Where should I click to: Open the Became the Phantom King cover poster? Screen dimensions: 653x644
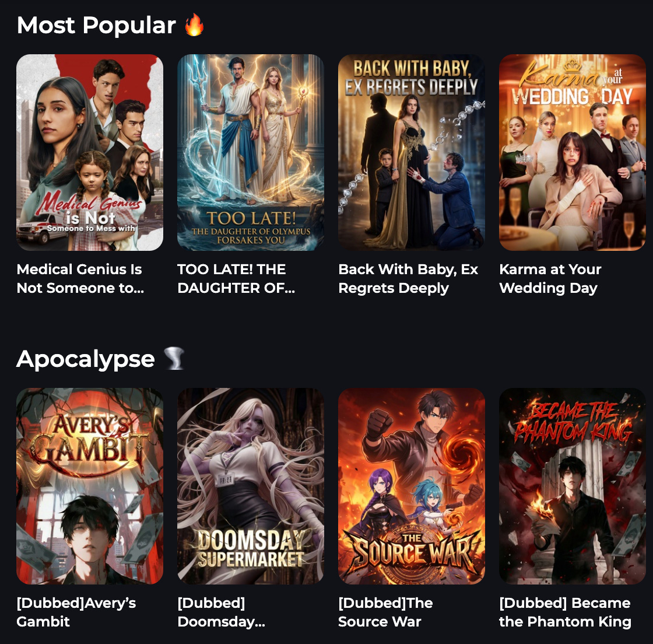pyautogui.click(x=573, y=486)
